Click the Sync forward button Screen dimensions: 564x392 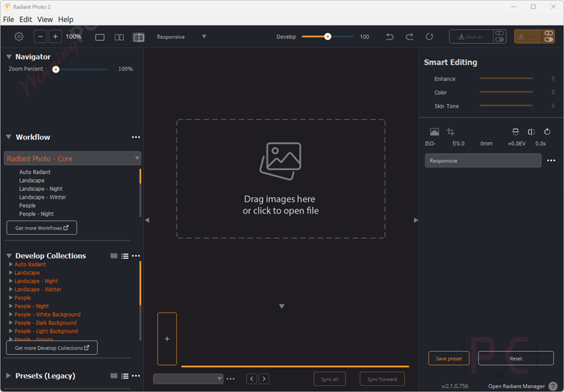coord(382,379)
